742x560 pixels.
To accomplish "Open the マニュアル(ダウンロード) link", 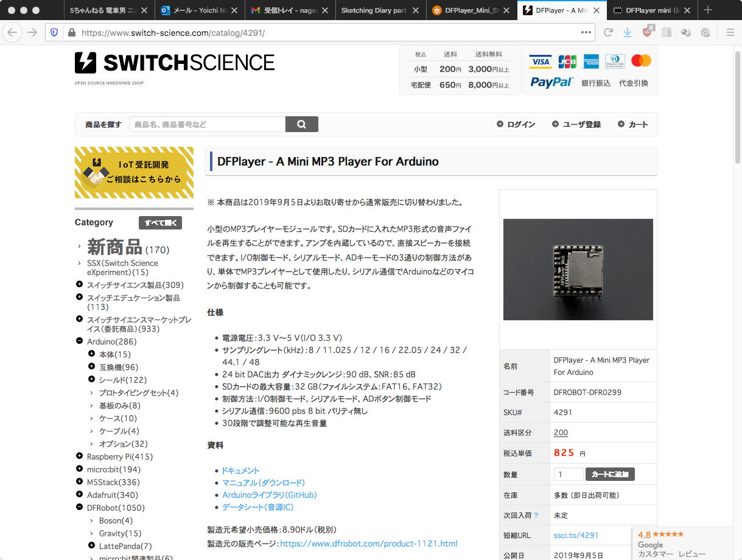I will 264,483.
